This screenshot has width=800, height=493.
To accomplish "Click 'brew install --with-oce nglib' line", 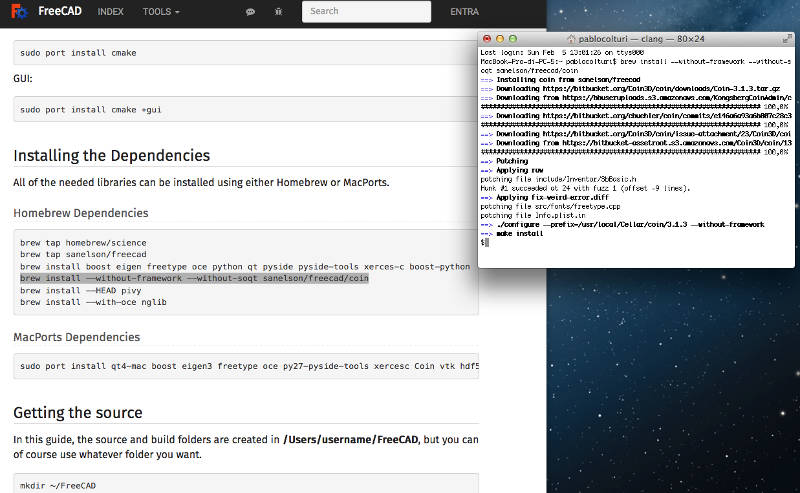I will (x=93, y=302).
